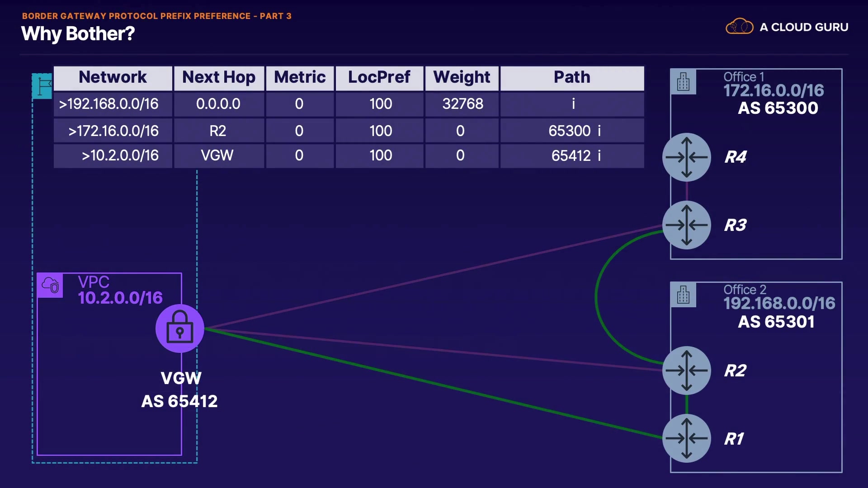Click the R2 router icon
The image size is (868, 488).
click(x=686, y=371)
